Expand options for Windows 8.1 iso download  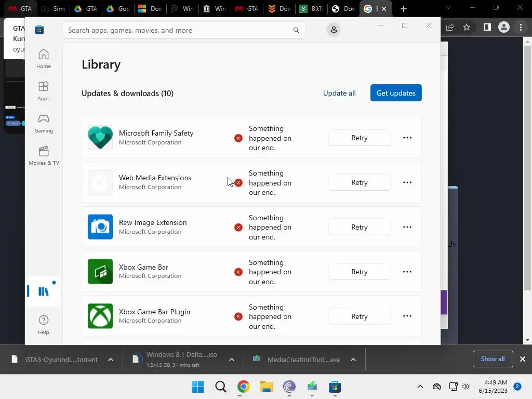[x=232, y=360]
